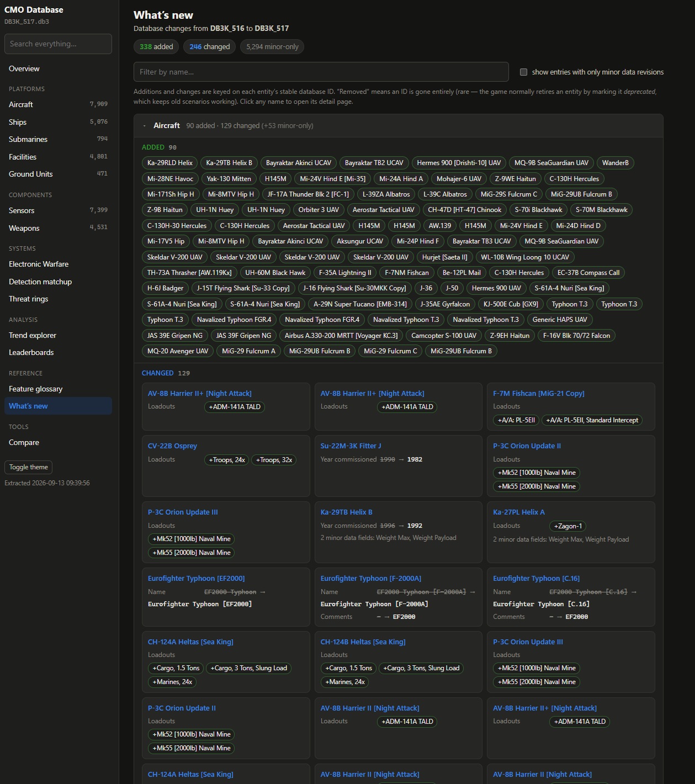Screen dimensions: 695x784
Task: Open J-36 chip
Action: coord(426,288)
